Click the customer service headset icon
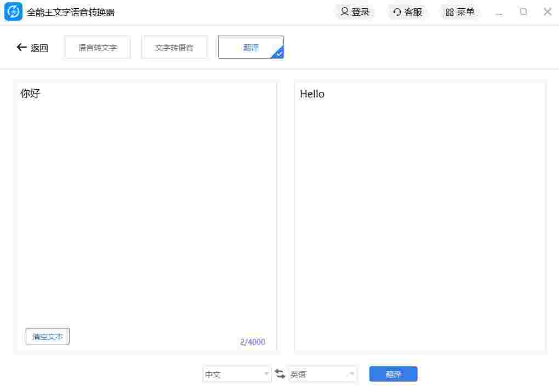559x392 pixels. [396, 11]
